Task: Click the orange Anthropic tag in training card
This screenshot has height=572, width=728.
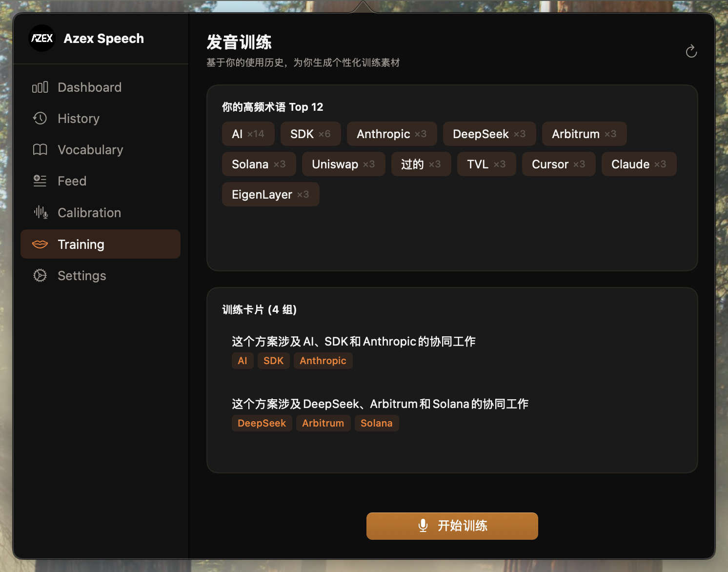Action: coord(323,361)
